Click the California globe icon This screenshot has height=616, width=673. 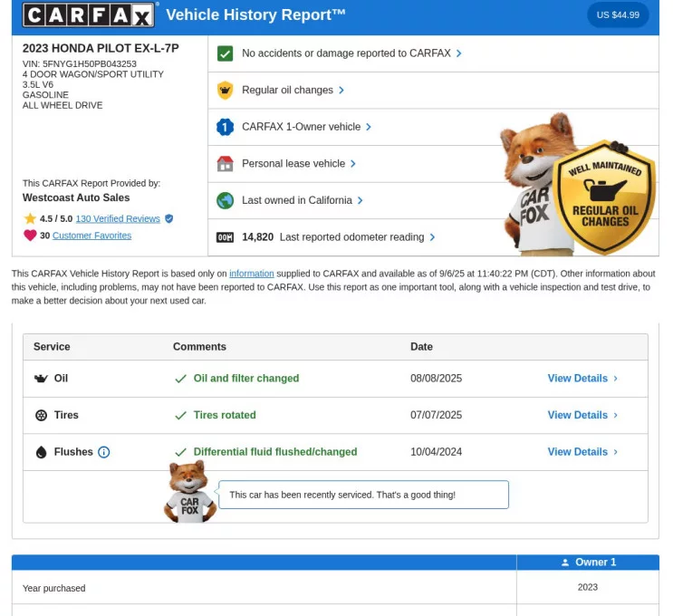[x=225, y=201]
